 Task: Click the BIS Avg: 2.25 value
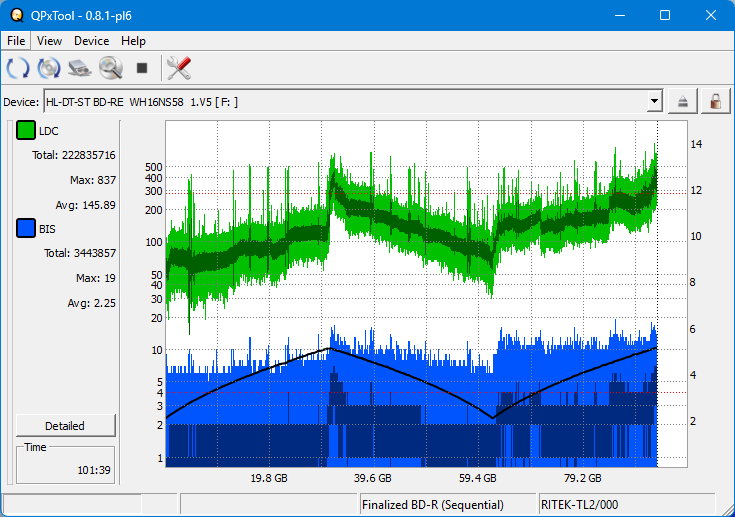[91, 303]
